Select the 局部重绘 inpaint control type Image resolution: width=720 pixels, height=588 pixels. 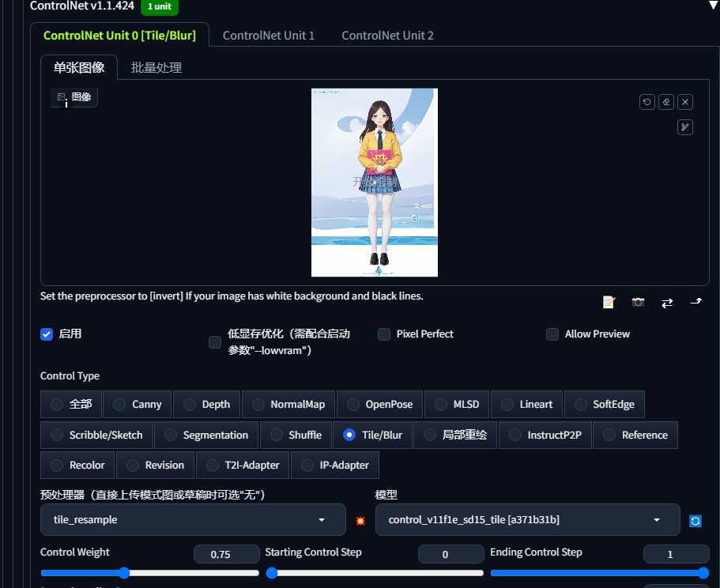click(455, 435)
